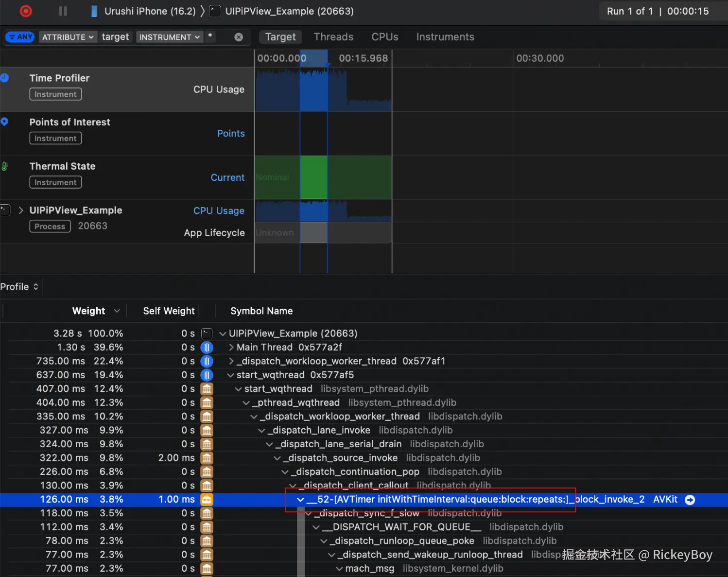Viewport: 728px width, 577px height.
Task: Collapse the _dispatch_source_invoke row
Action: pos(277,458)
